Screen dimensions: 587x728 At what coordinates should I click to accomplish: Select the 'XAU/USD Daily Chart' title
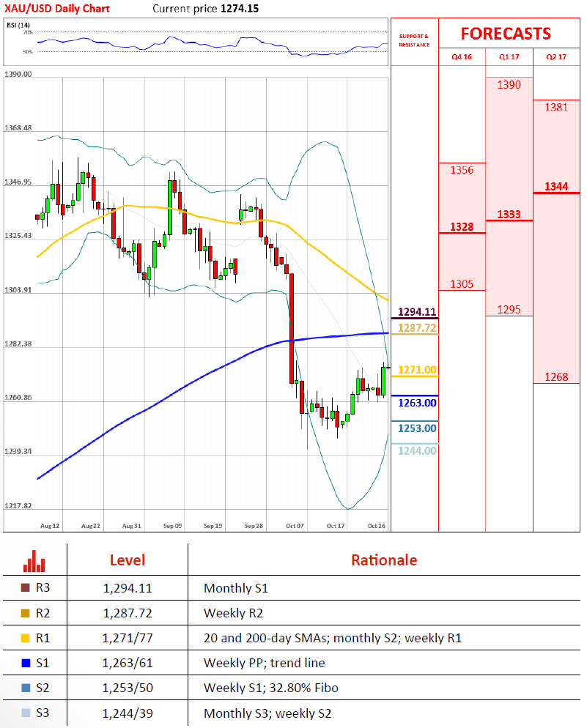pos(56,8)
